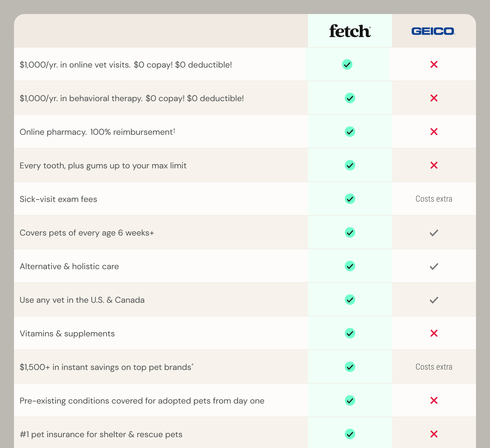Click GEICO gray check for alternative & holistic care
Viewport: 490px width, 448px height.
pyautogui.click(x=434, y=266)
